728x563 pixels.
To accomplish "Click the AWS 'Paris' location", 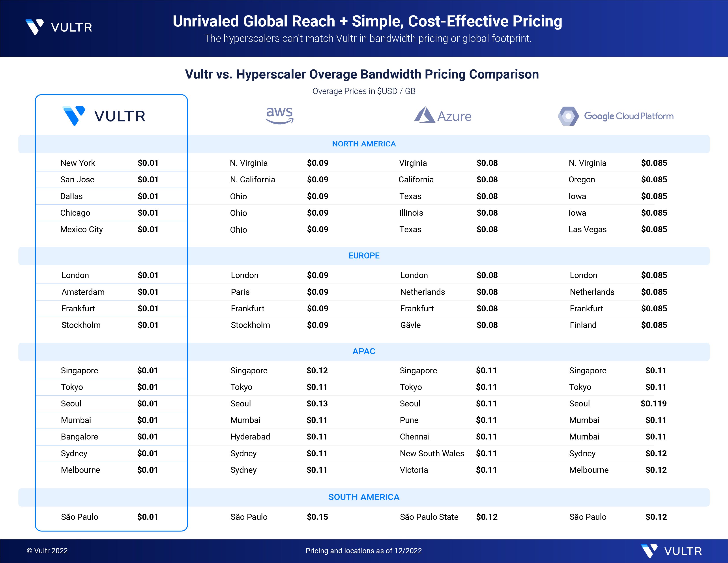I will pyautogui.click(x=240, y=292).
